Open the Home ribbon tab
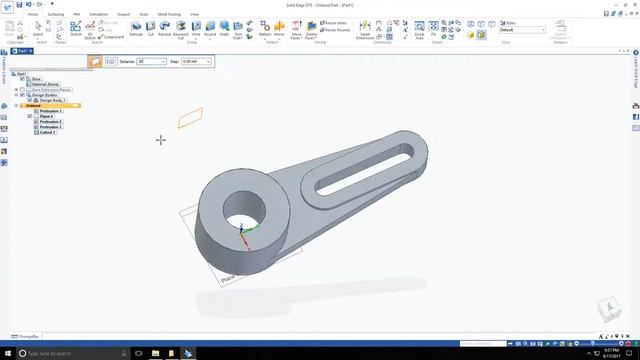Viewport: 640px width, 360px height. coord(33,14)
